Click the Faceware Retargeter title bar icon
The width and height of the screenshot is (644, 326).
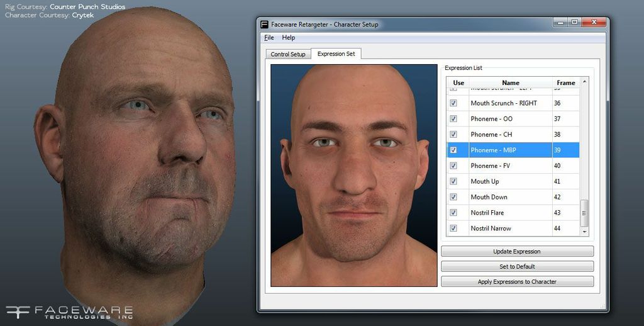[264, 25]
